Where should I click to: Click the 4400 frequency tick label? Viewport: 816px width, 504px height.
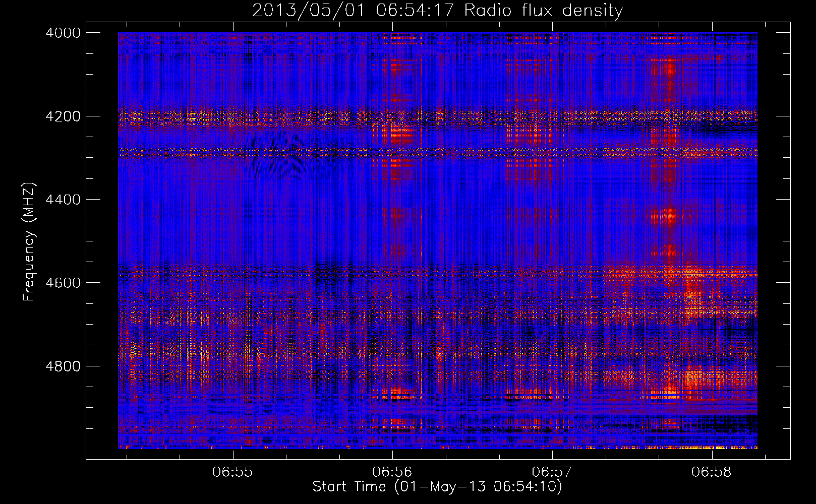[x=63, y=200]
